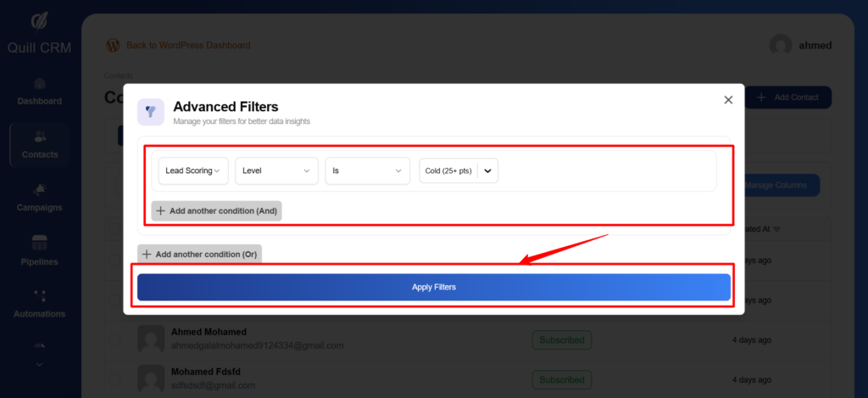868x398 pixels.
Task: Click Add another condition (And)
Action: coord(216,211)
